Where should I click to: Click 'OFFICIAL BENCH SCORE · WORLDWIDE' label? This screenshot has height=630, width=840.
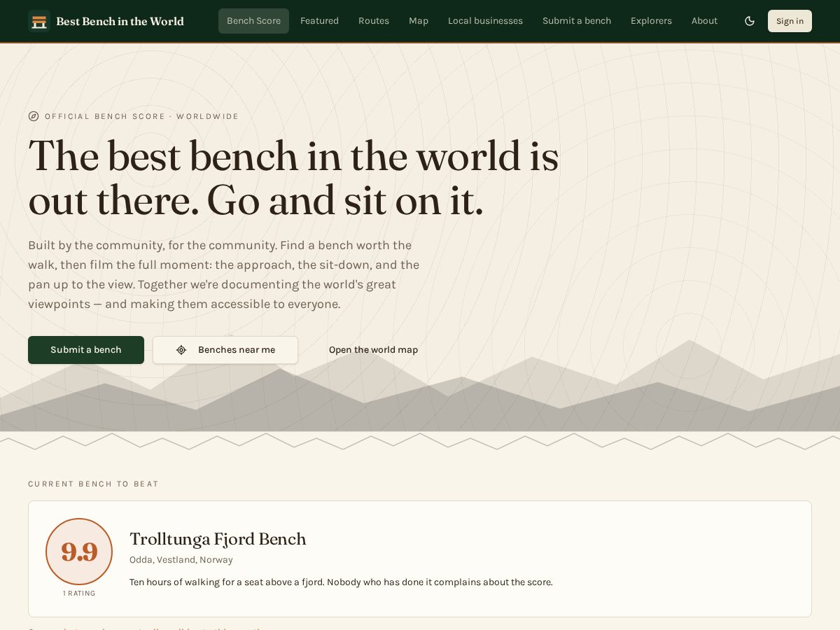(x=141, y=116)
